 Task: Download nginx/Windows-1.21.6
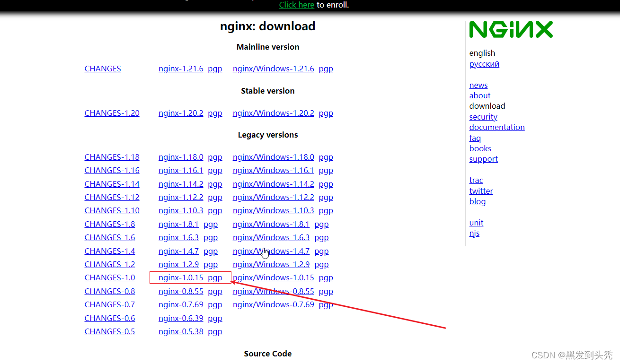point(274,69)
